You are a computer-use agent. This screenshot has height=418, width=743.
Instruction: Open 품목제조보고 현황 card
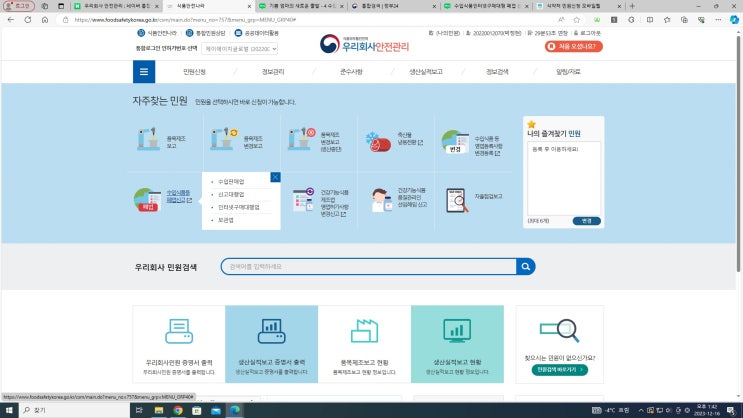[364, 344]
